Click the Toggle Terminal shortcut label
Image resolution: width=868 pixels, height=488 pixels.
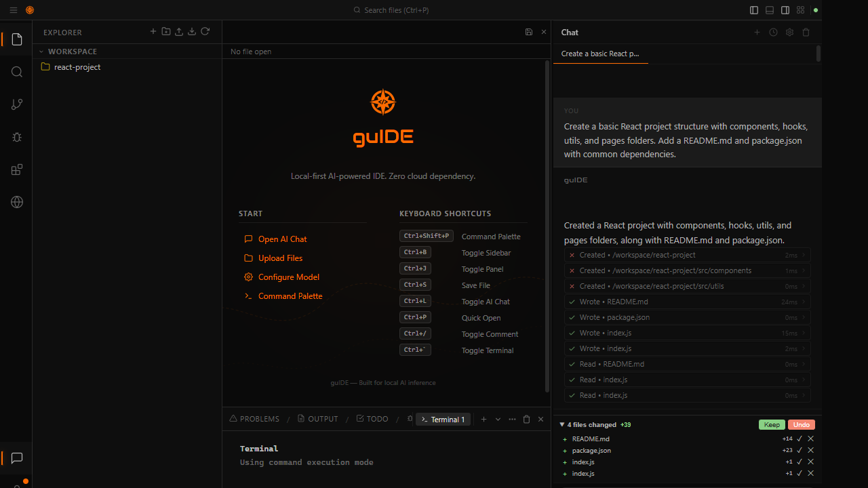coord(488,350)
